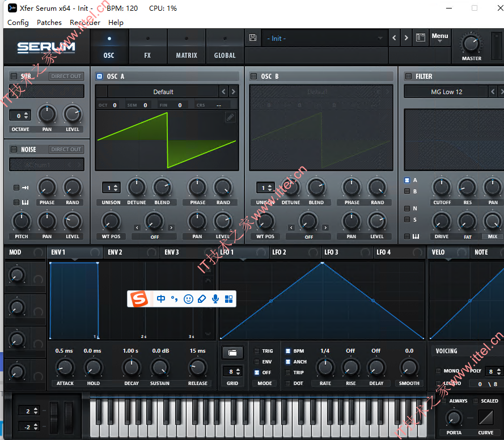The image size is (504, 440).
Task: Change LFO grid size stepper
Action: coord(232,371)
